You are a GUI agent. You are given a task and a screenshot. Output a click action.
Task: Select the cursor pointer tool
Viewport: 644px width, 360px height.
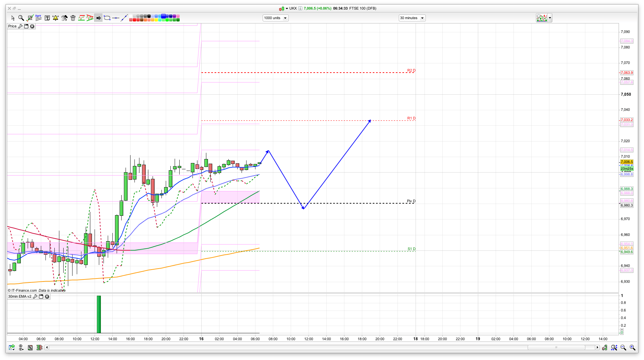tap(13, 18)
